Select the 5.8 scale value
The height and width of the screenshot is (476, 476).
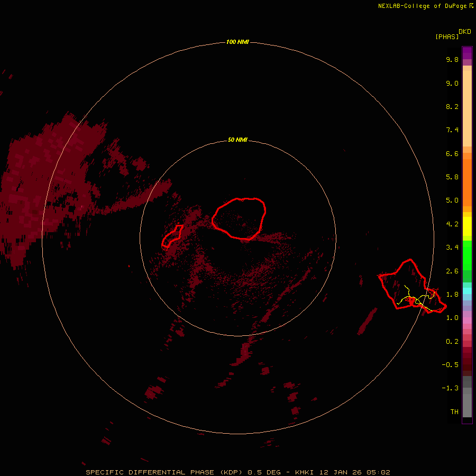(452, 177)
